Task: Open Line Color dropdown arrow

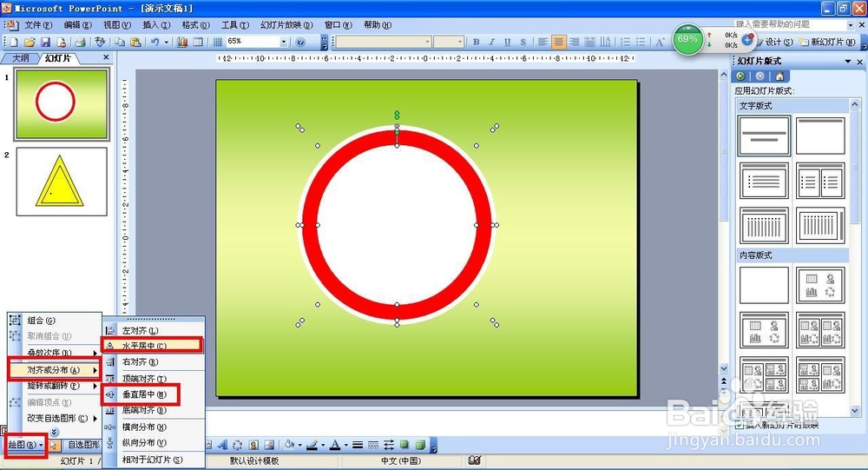Action: [x=323, y=445]
